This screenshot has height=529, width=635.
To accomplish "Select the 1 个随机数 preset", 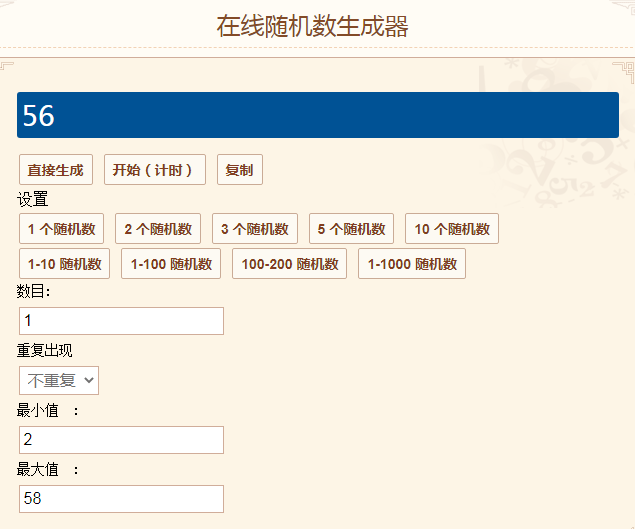I will pos(62,229).
